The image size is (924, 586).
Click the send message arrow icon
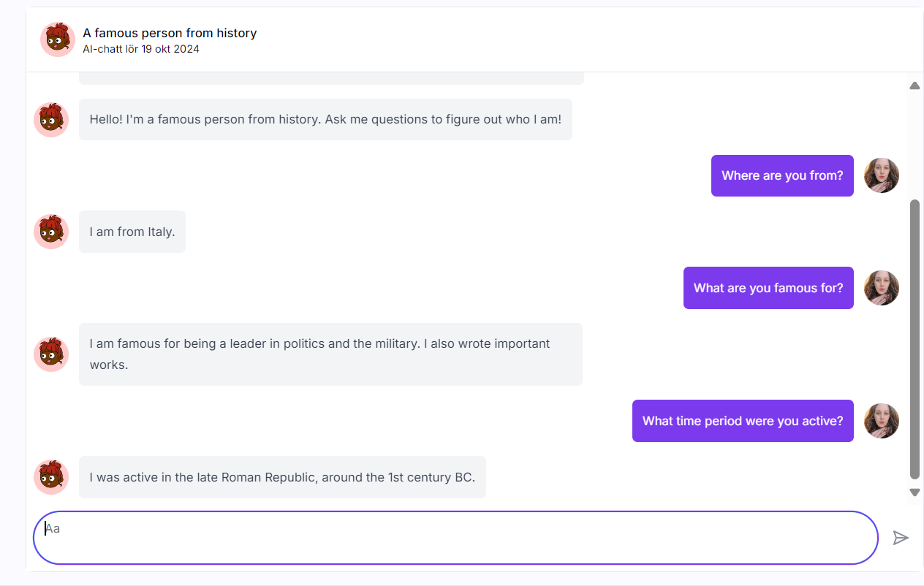901,538
